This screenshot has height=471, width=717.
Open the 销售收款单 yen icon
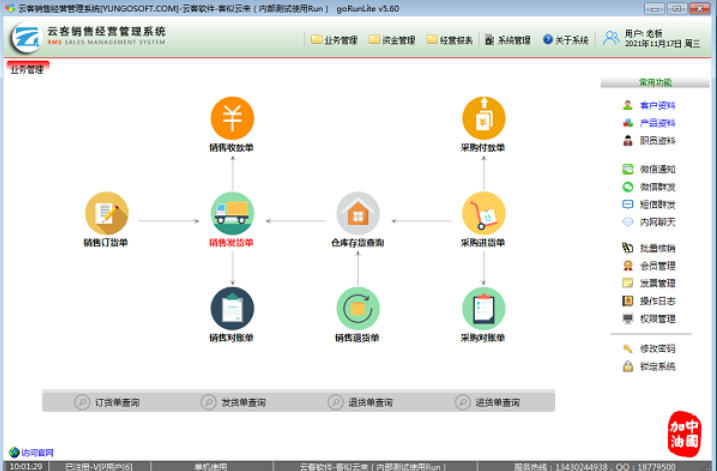[x=232, y=118]
